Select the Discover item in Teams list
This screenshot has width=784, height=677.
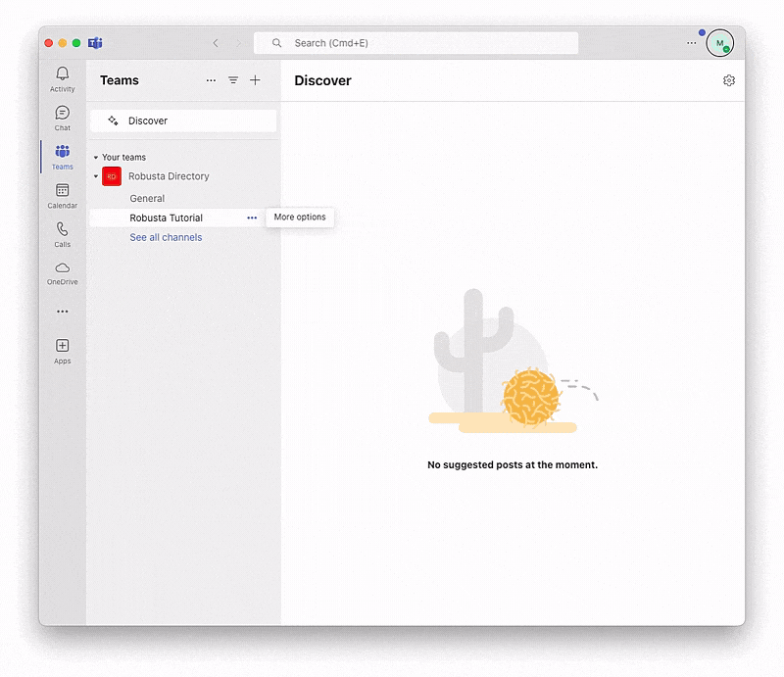pos(183,121)
